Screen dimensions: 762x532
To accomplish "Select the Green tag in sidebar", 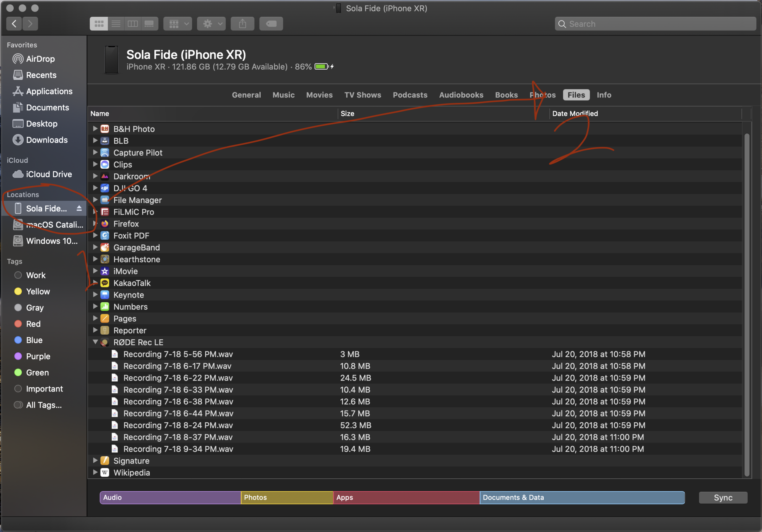I will pyautogui.click(x=37, y=372).
